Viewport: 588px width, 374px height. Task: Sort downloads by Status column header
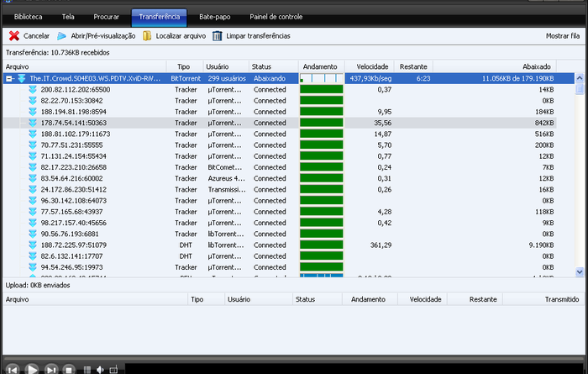coord(272,66)
